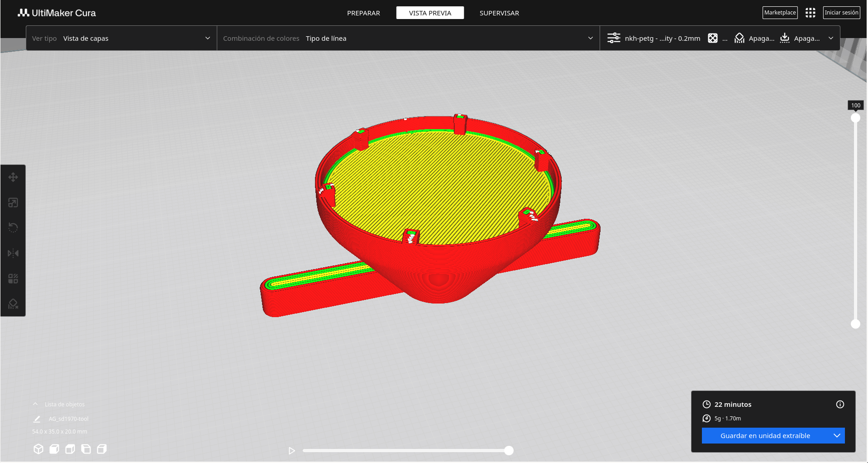Select the Support Blocker tool
868x463 pixels.
[13, 304]
